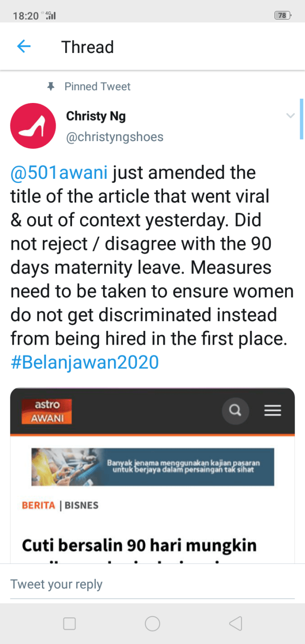
Task: Open the market research ad banner
Action: tap(152, 467)
